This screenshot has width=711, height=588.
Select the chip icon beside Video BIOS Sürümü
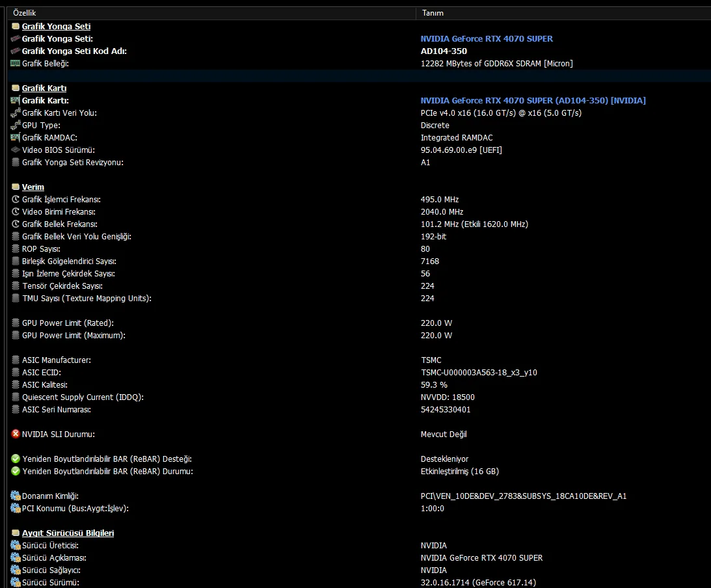point(16,150)
